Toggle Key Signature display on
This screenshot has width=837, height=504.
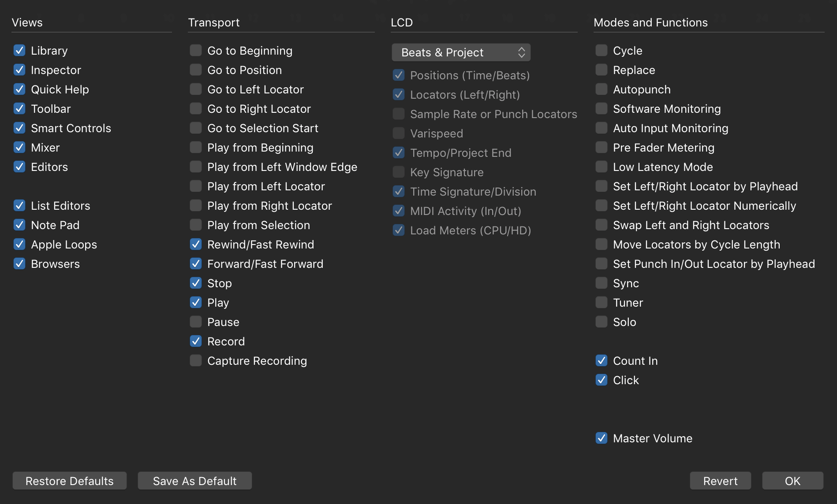[x=398, y=172]
